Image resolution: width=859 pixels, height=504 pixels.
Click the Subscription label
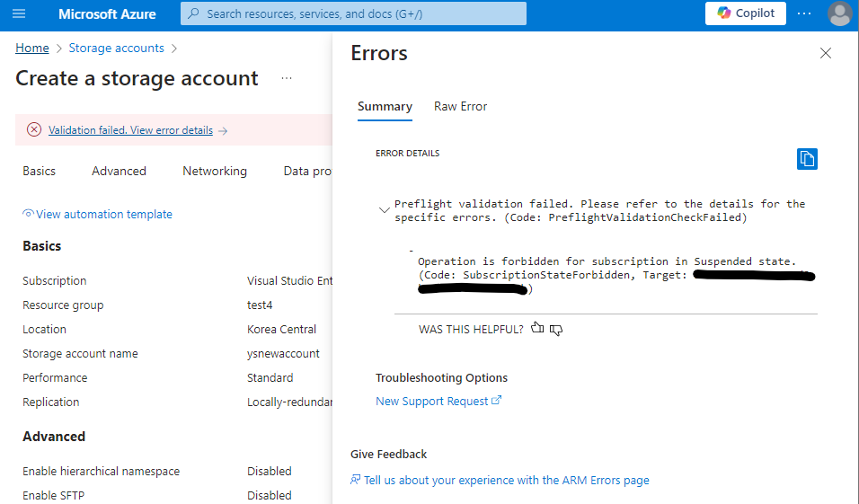pos(54,281)
